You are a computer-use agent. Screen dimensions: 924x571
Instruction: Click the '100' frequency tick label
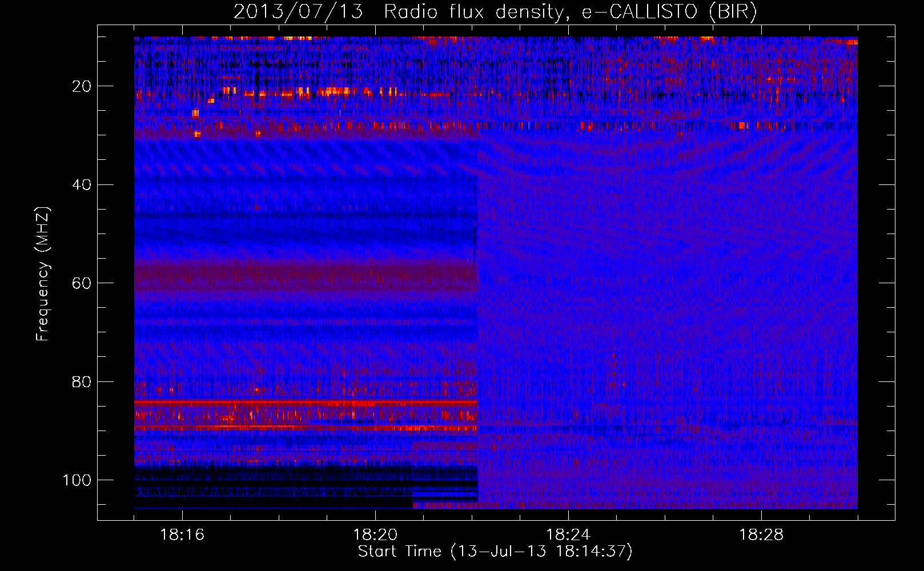(77, 480)
